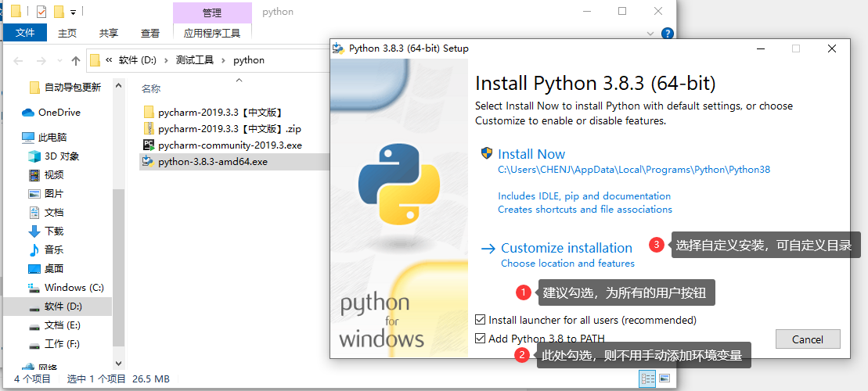Click the 下载 download arrow icon
Viewport: 868px width, 391px height.
coord(35,231)
